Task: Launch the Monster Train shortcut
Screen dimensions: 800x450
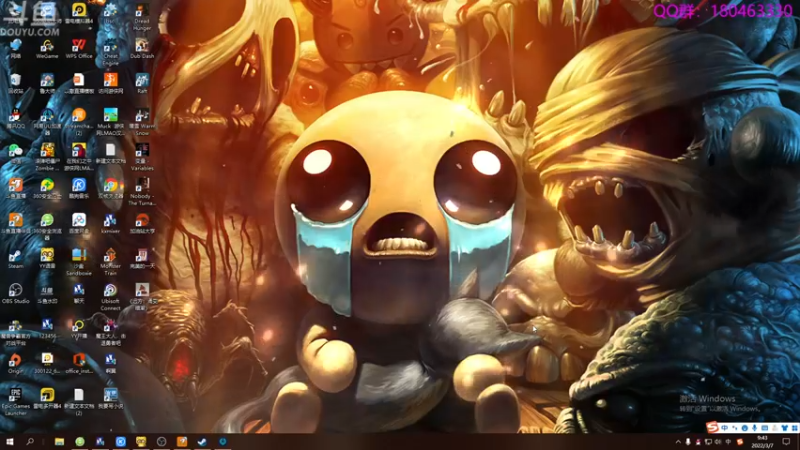Action: point(110,261)
